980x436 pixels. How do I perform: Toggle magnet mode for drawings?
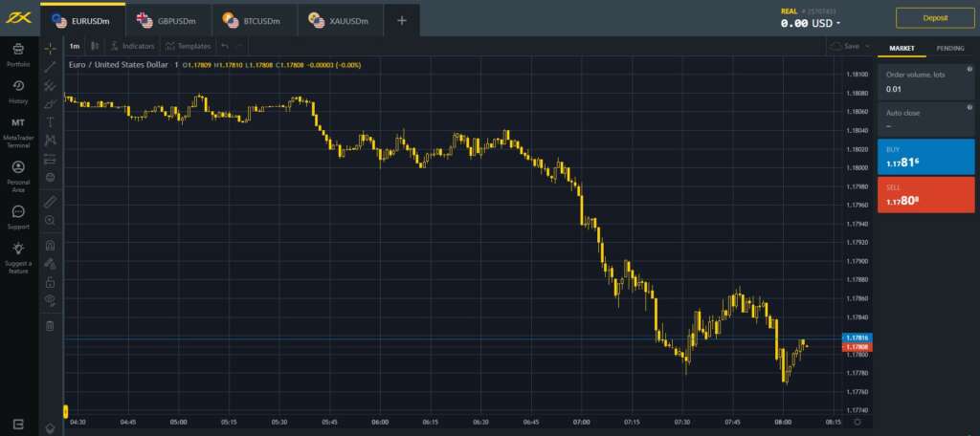[x=51, y=245]
